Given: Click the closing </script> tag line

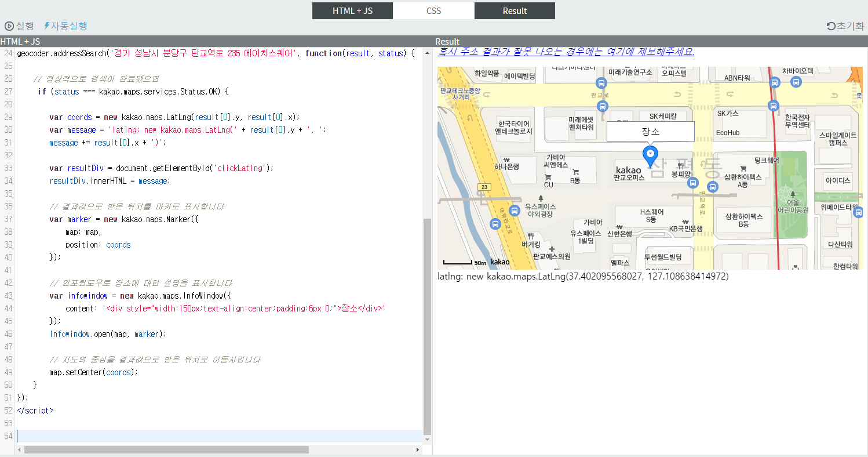Looking at the screenshot, I should (x=35, y=411).
